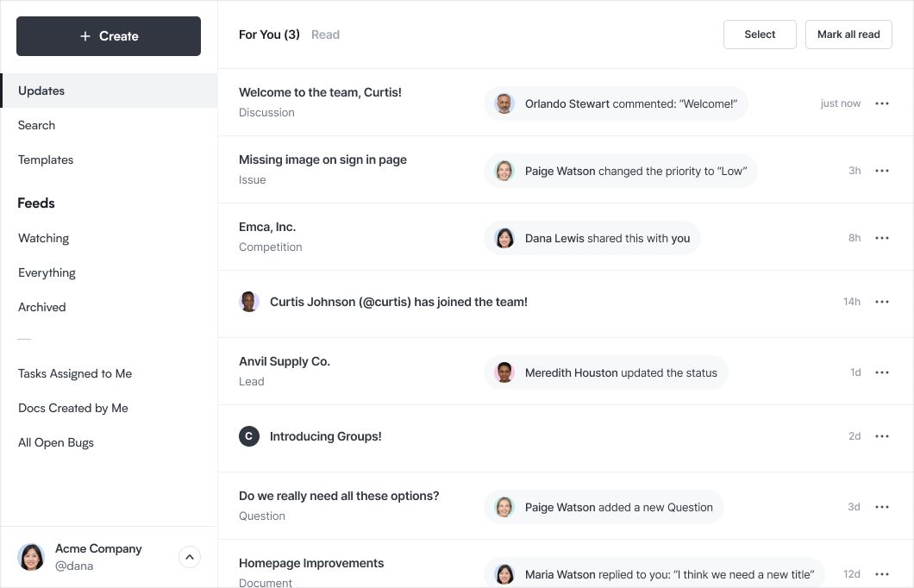Click Dana Lewis's avatar in the Emca notification
Screen dimensions: 914x588
coord(504,238)
